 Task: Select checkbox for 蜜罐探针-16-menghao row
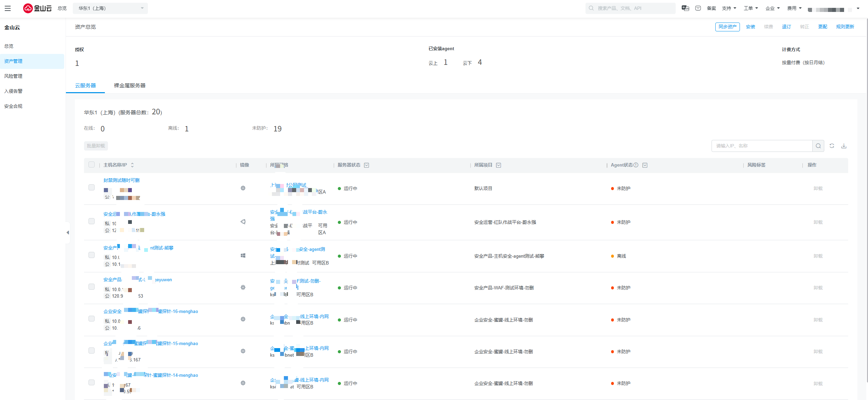[92, 319]
